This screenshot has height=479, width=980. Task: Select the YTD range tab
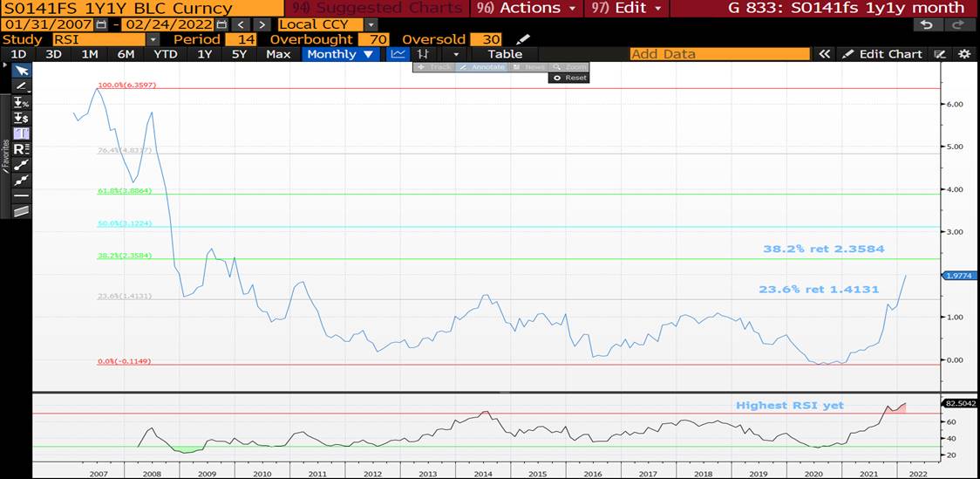pos(166,54)
